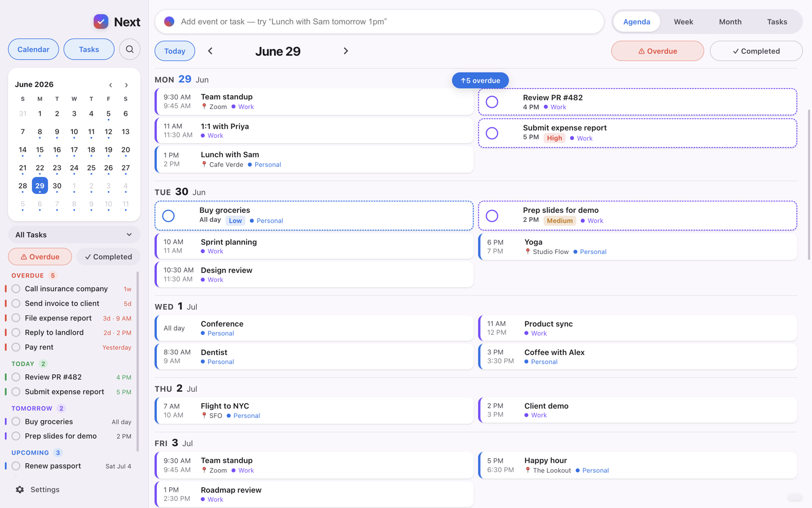Screen dimensions: 812x508
Task: Open the All Tasks dropdown
Action: click(x=74, y=235)
